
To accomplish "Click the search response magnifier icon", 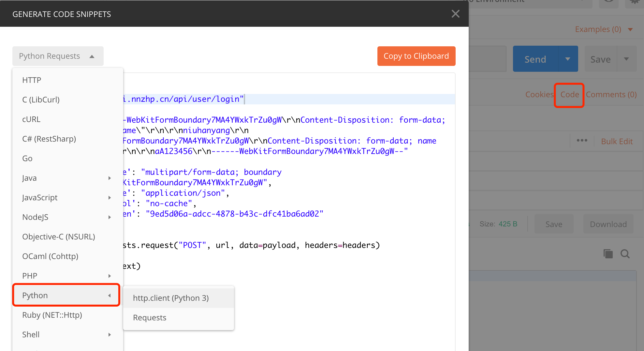I will (625, 254).
